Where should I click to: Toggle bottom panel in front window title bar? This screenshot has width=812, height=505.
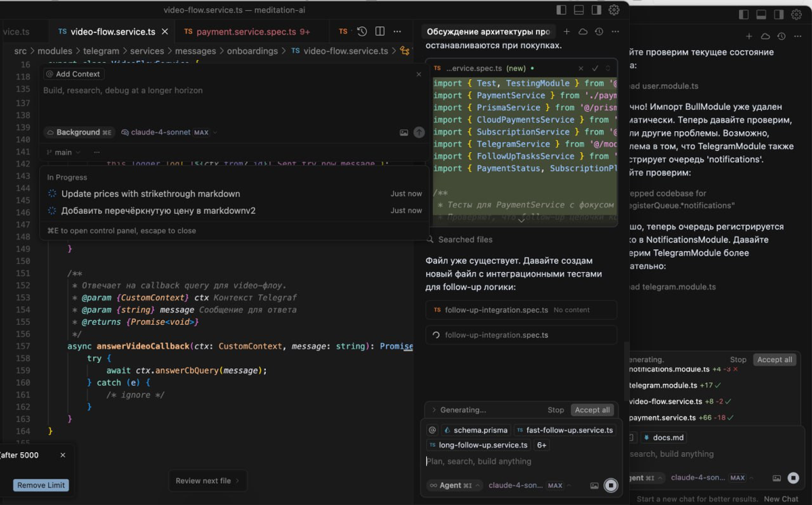click(x=579, y=10)
